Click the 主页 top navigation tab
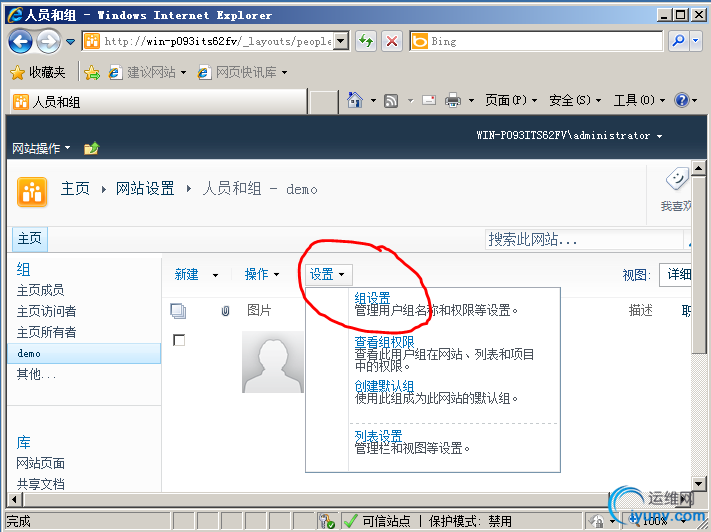711x532 pixels. (x=29, y=239)
